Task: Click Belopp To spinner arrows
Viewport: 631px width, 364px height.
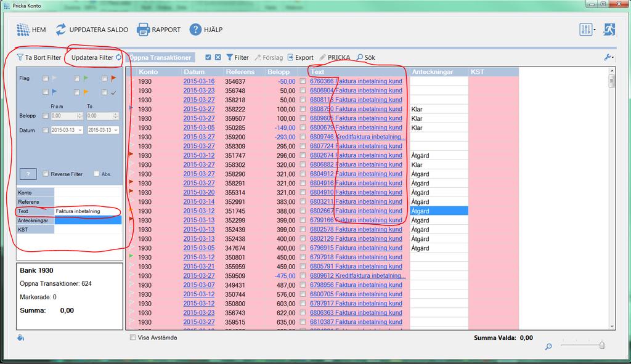Action: pyautogui.click(x=116, y=116)
